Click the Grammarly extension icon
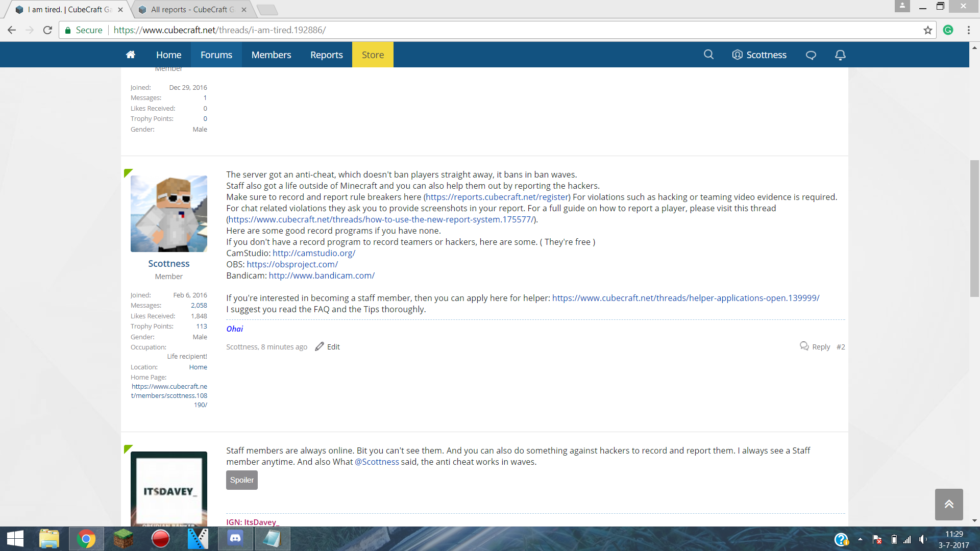Image resolution: width=980 pixels, height=551 pixels. pos(948,30)
